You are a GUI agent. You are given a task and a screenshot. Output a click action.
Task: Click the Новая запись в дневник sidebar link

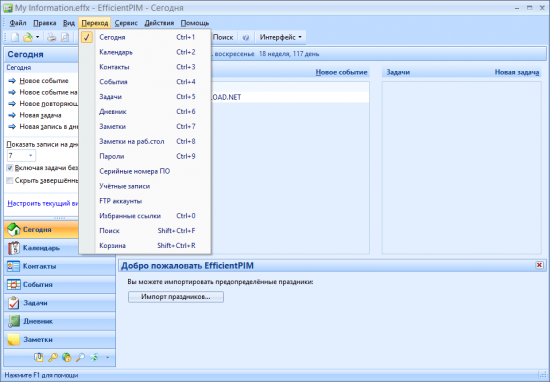[x=43, y=127]
